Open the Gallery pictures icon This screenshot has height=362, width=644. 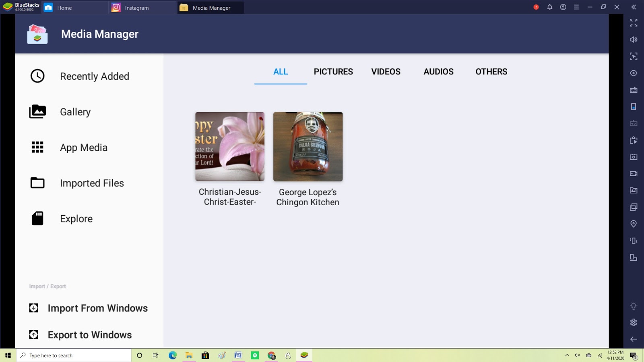(37, 111)
